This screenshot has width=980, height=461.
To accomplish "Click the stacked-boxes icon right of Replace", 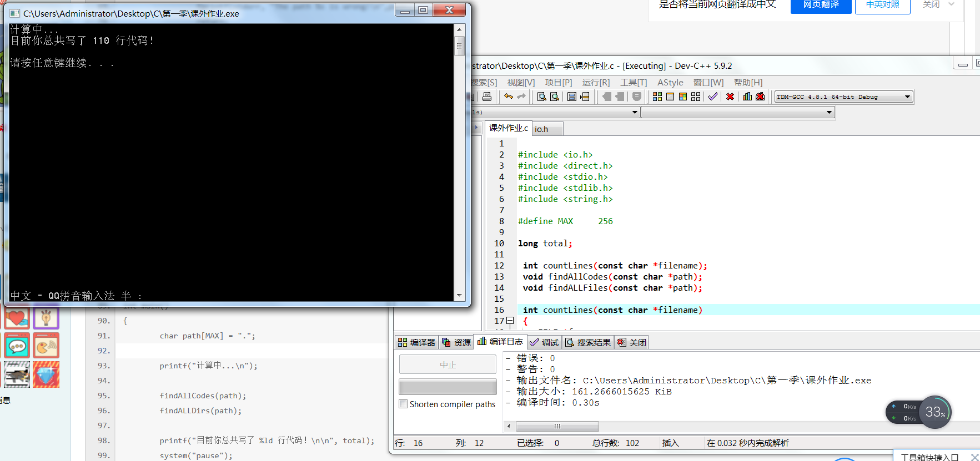I will tap(572, 97).
